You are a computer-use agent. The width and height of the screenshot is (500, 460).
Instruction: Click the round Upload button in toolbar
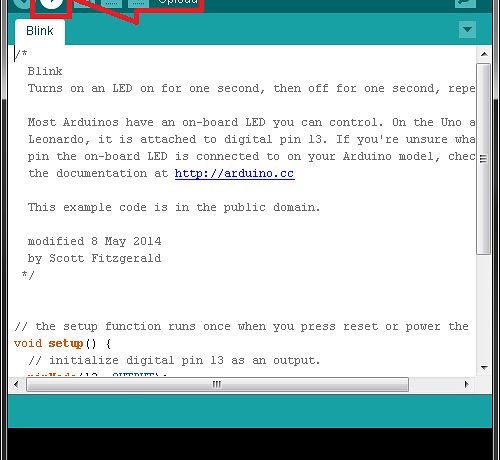point(51,3)
